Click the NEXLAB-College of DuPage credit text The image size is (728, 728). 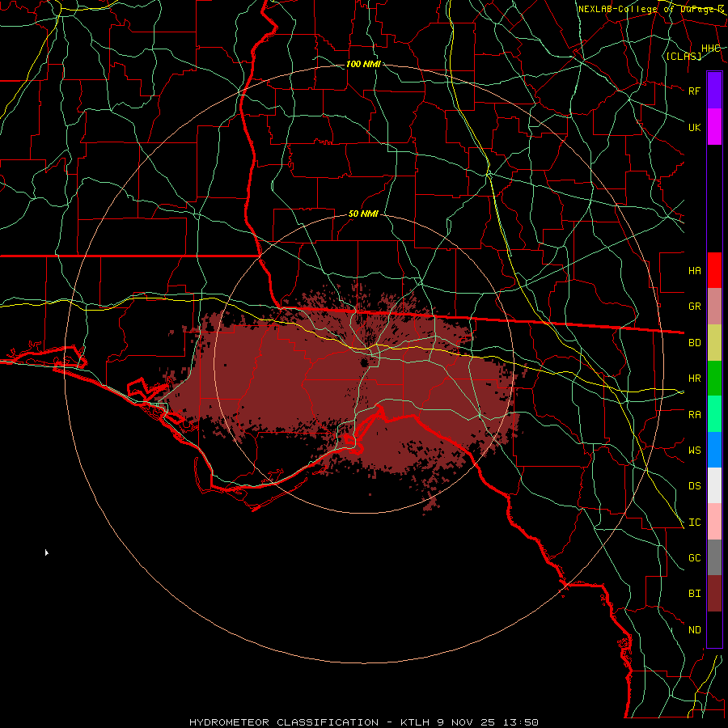650,9
